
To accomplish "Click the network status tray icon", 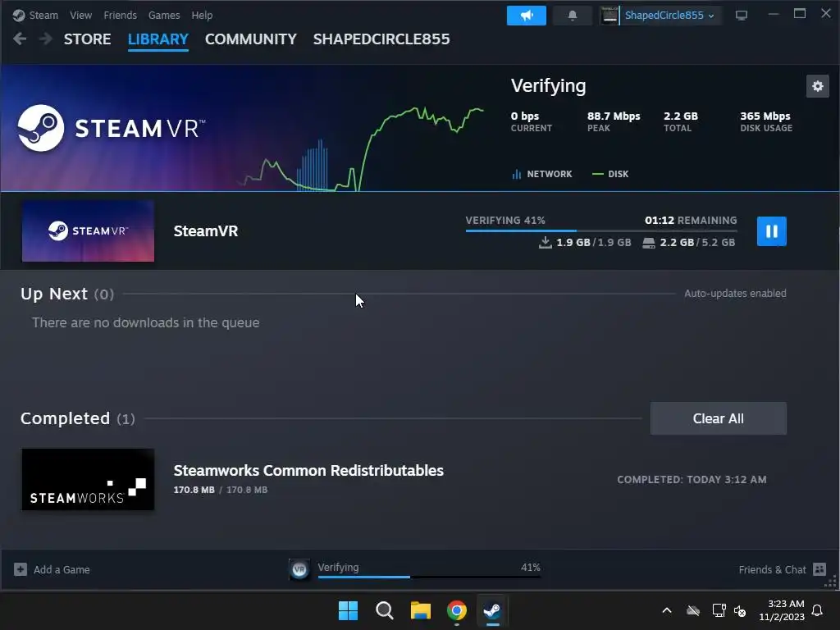I will tap(719, 610).
